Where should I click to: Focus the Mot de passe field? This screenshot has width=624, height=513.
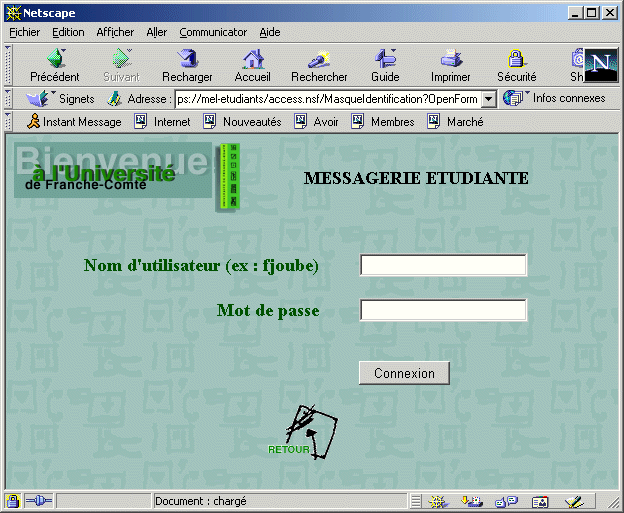(x=443, y=311)
